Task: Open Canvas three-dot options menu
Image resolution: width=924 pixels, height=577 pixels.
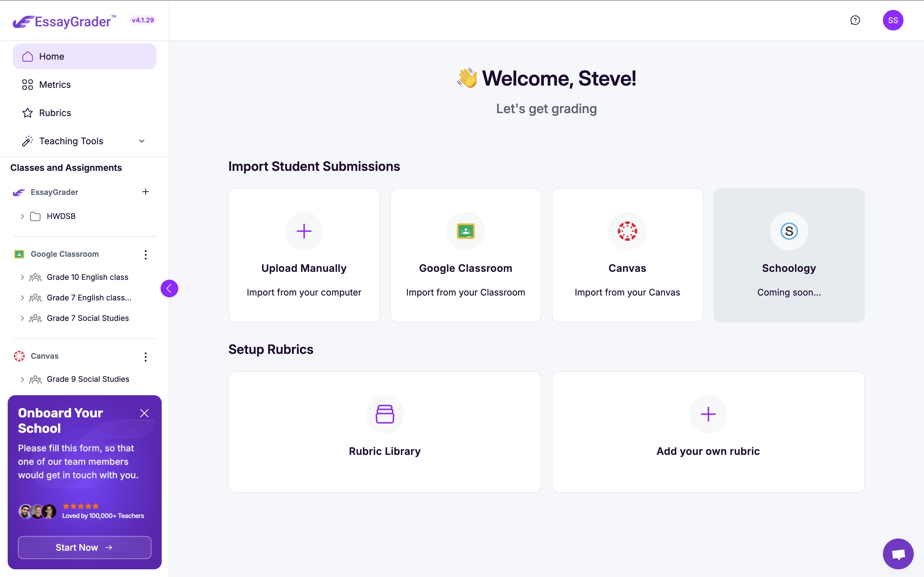Action: (x=145, y=356)
